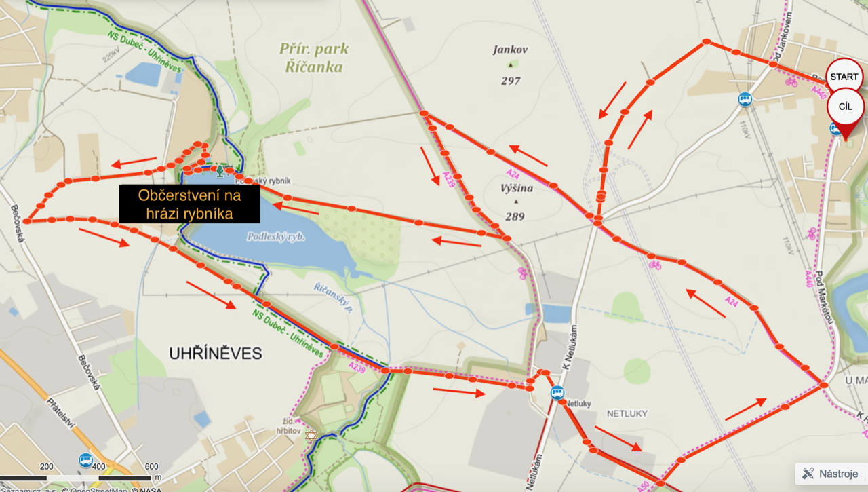The image size is (868, 492).
Task: Click the Přír. park Říčanka label
Action: click(x=314, y=58)
